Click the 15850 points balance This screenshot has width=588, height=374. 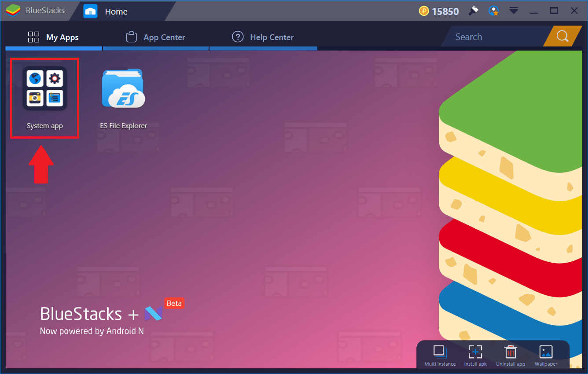coord(445,11)
